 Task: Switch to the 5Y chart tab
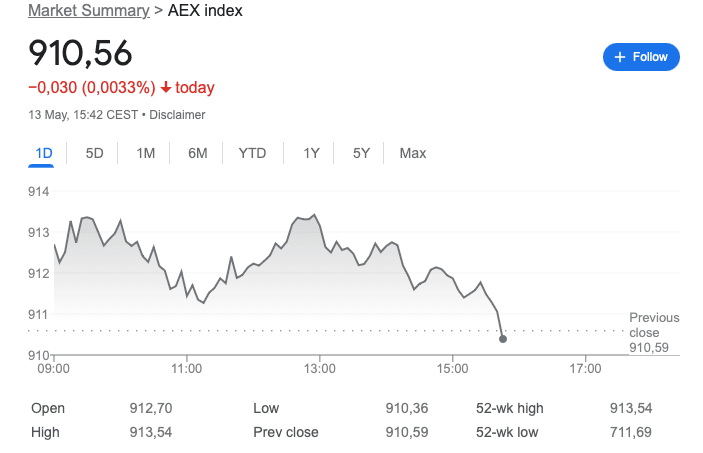click(x=361, y=153)
